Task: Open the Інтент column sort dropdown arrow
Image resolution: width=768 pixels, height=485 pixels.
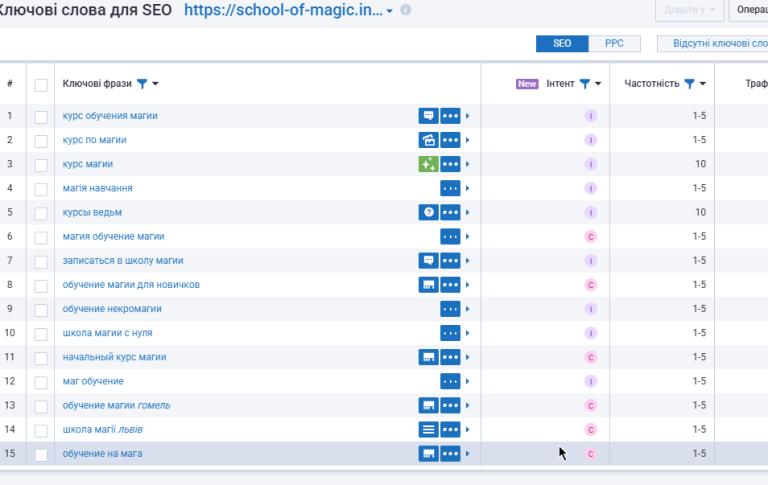Action: coord(598,84)
